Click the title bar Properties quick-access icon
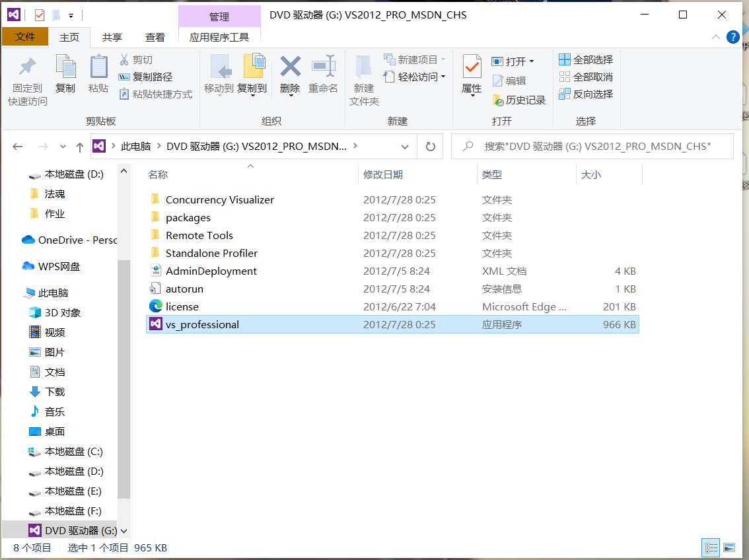Screen dimensions: 749x560 point(40,15)
